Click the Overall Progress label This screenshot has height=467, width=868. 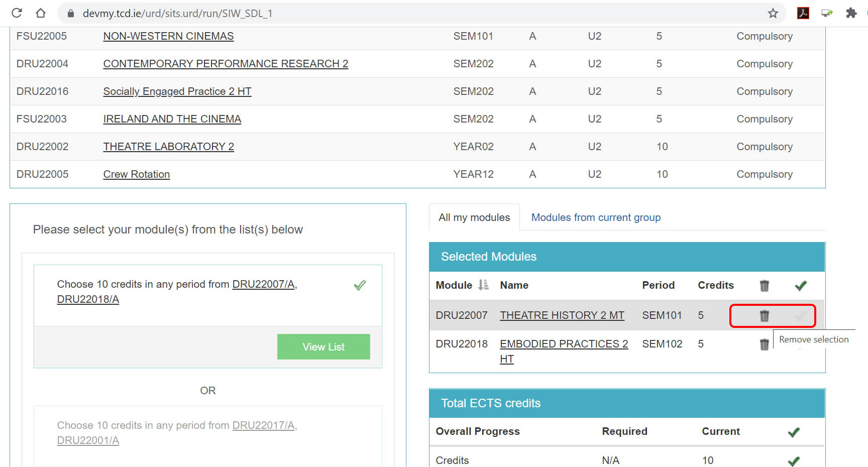pos(477,431)
